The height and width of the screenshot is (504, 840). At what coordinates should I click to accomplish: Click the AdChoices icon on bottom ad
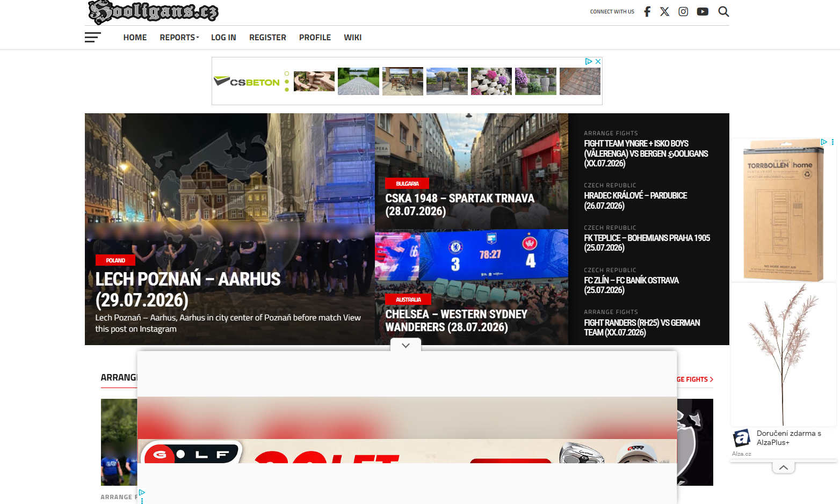[142, 492]
